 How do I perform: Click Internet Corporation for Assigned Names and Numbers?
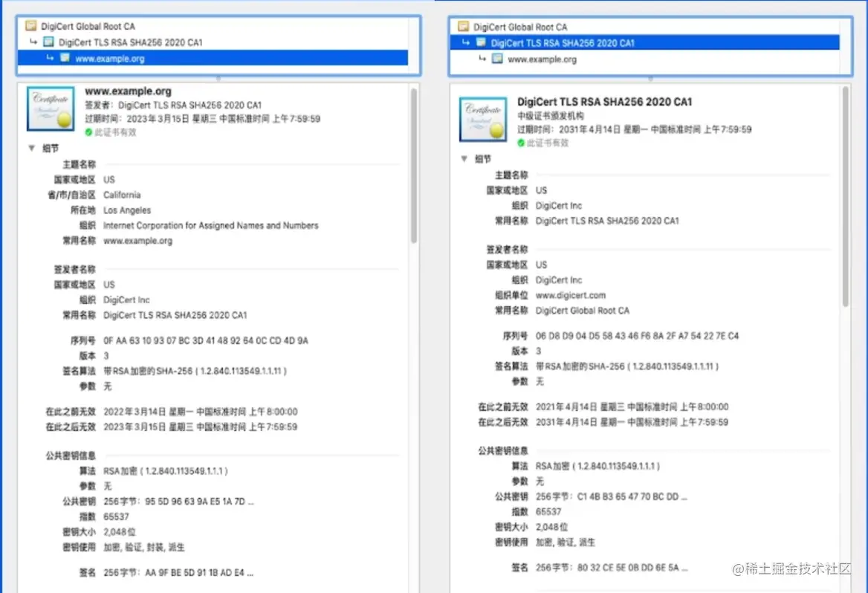(211, 225)
